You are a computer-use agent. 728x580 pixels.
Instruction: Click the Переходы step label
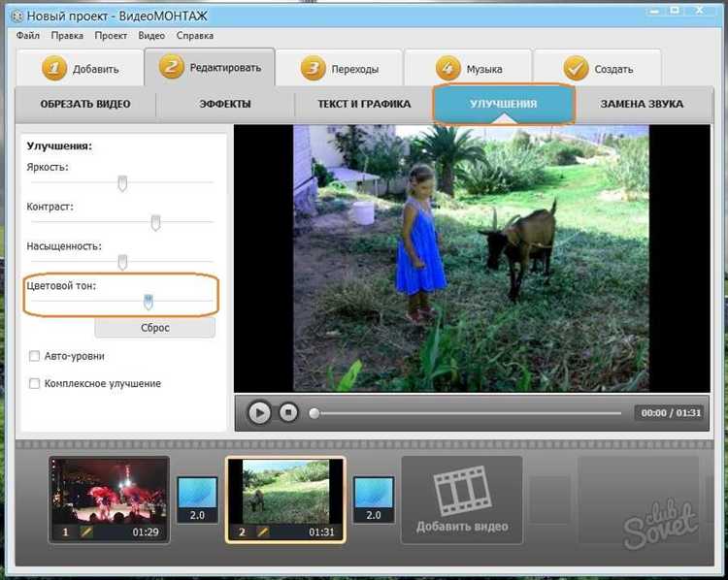pos(355,69)
